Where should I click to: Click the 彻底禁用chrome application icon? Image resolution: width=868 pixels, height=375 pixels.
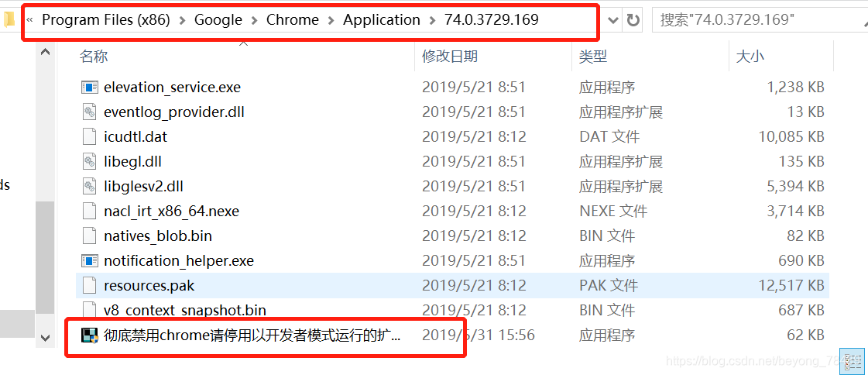[x=89, y=335]
